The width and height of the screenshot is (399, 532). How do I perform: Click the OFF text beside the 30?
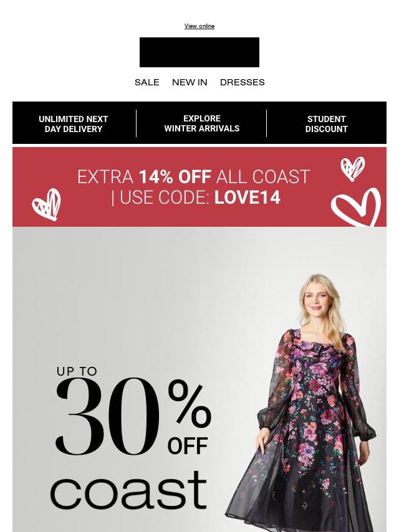[188, 446]
